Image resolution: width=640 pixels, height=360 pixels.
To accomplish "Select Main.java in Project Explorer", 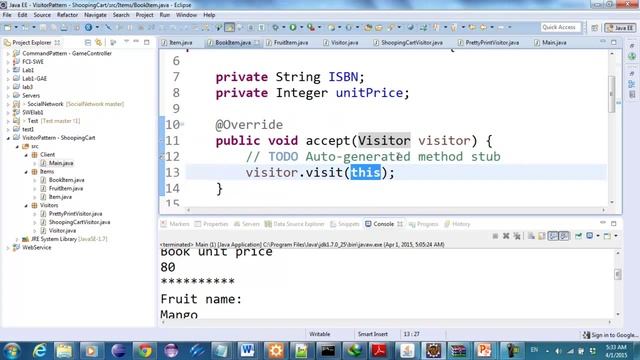I will click(61, 163).
